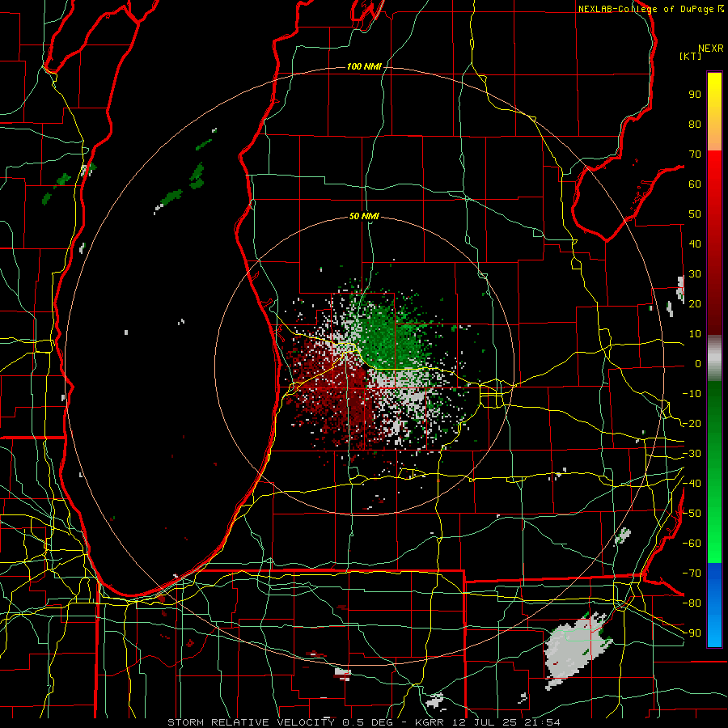Click the -30 value on velocity scale
The height and width of the screenshot is (728, 728).
point(692,454)
